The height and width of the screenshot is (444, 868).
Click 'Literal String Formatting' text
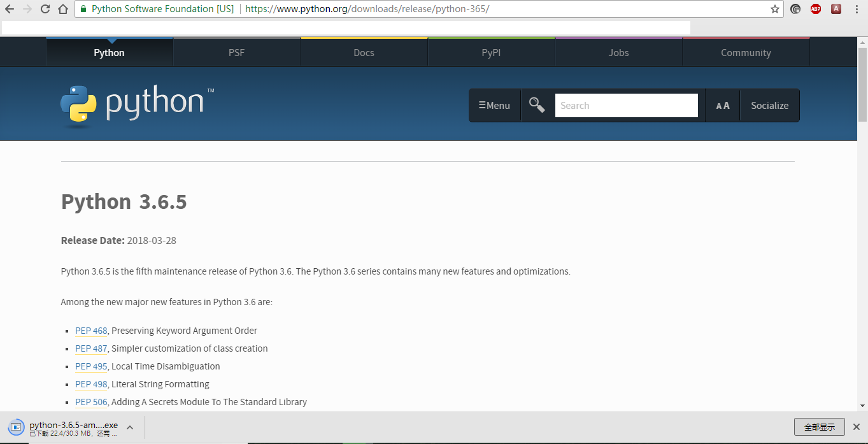coord(160,384)
